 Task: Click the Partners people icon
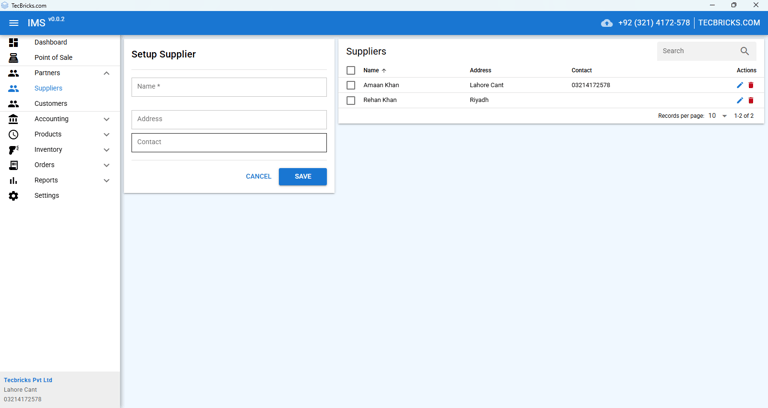pyautogui.click(x=14, y=73)
